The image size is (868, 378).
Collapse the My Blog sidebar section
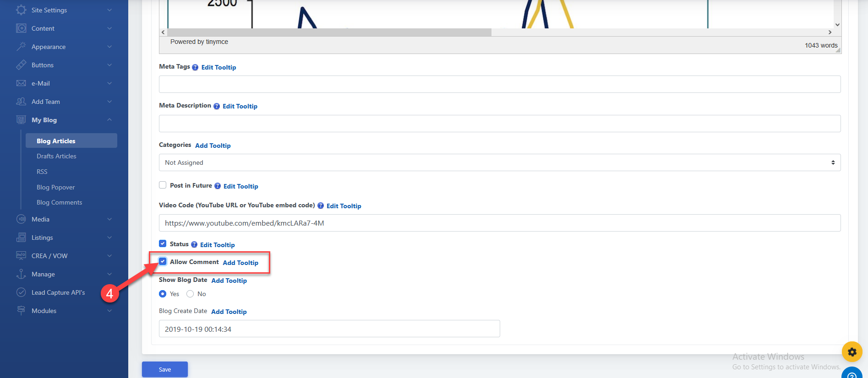click(x=64, y=120)
